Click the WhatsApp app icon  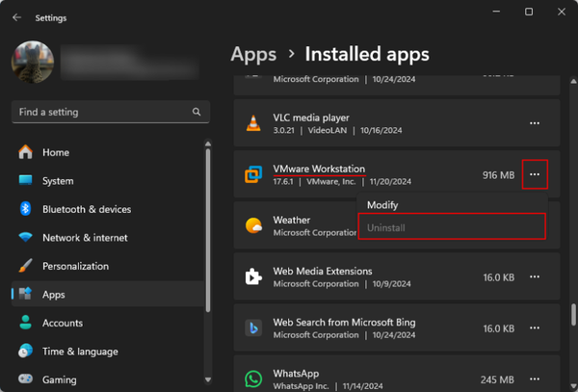click(253, 379)
